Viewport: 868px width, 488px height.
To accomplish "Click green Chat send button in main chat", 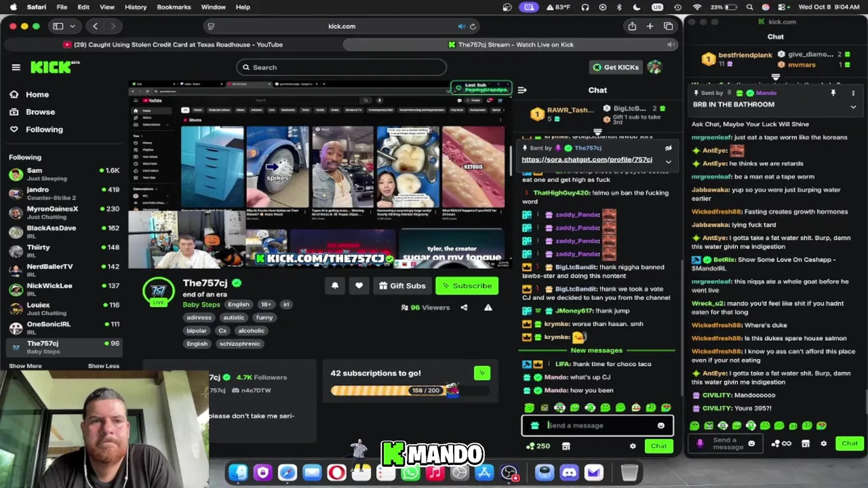I will coord(658,446).
